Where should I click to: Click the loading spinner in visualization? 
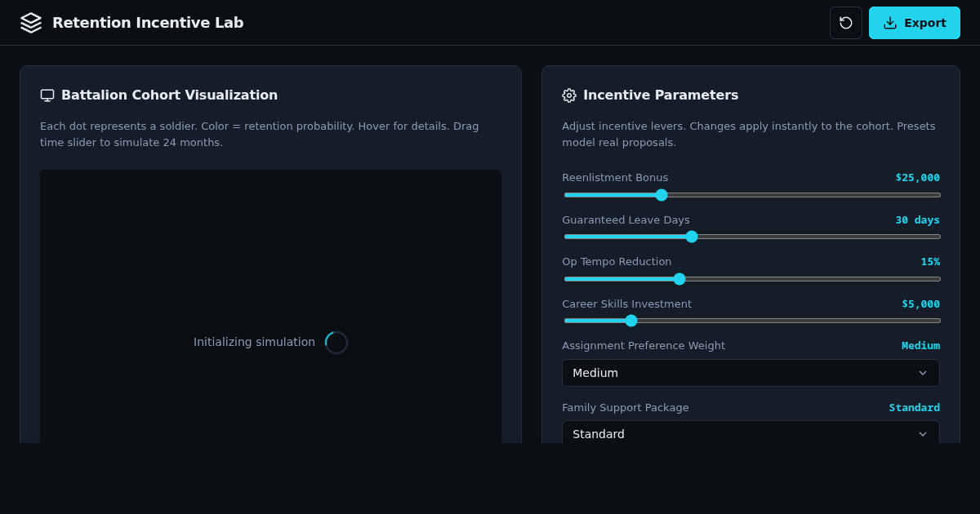click(336, 343)
